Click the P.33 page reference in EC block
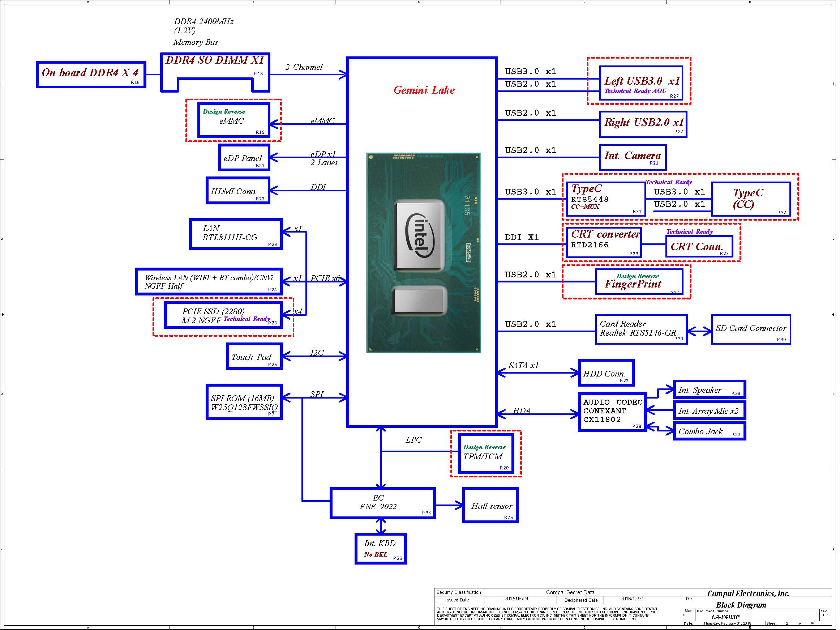 [x=427, y=512]
